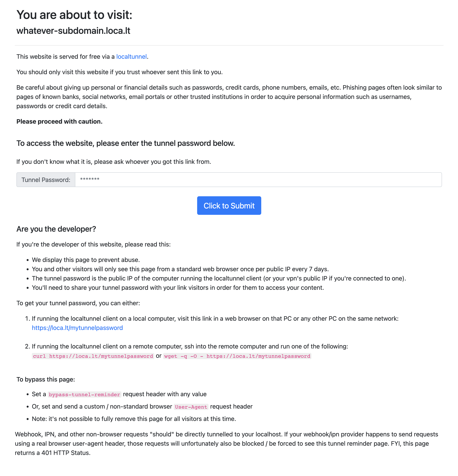Click 'We display this page to prevent abuse'
This screenshot has height=476, width=458.
pyautogui.click(x=86, y=260)
